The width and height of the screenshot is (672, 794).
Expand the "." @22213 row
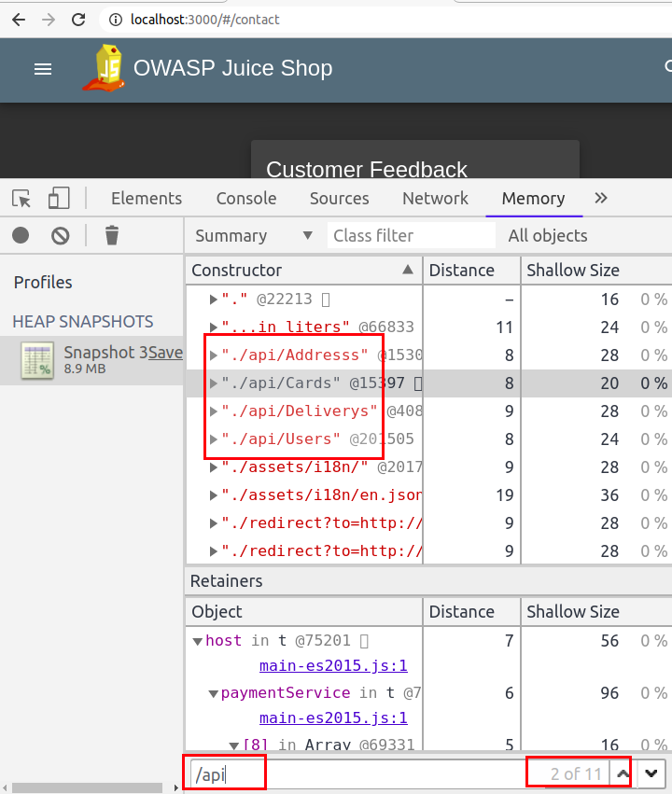click(213, 299)
